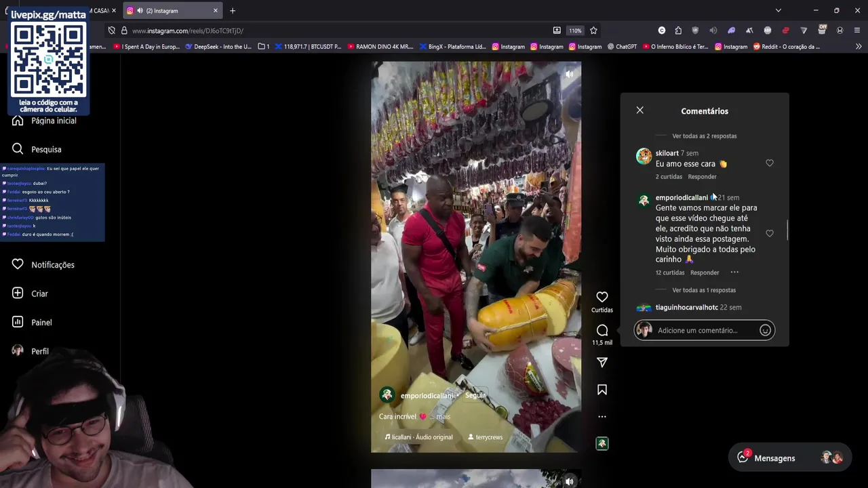
Task: Open audio thumbnail below reel actions
Action: coord(602,444)
